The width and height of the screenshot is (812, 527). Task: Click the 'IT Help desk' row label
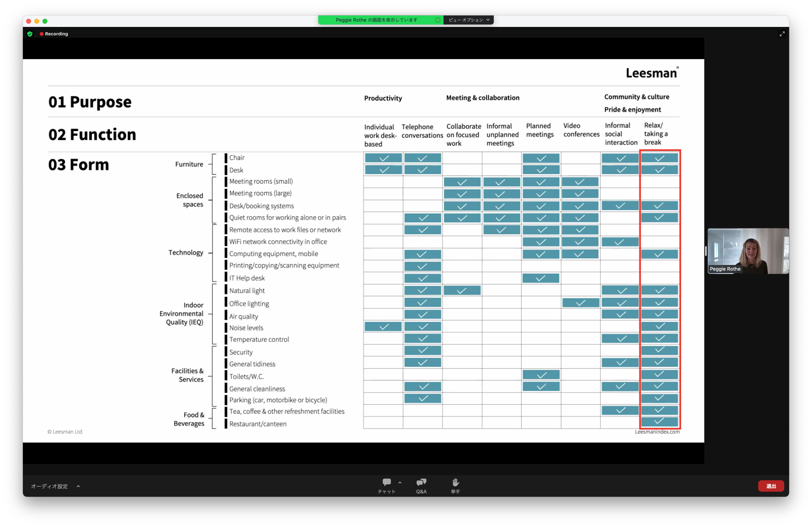click(247, 278)
